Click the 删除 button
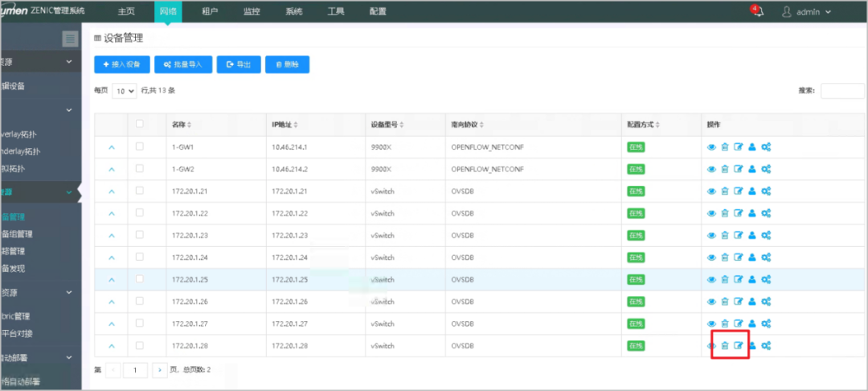The width and height of the screenshot is (868, 391). [287, 65]
